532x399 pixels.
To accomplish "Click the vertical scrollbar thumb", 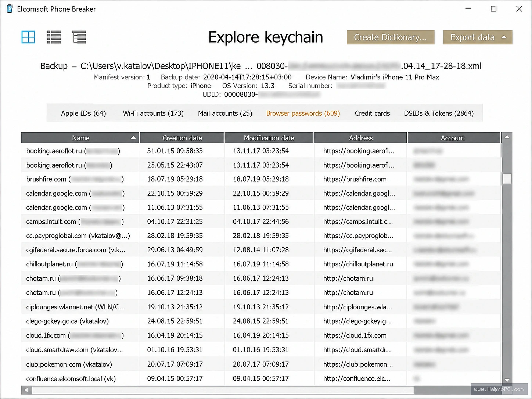I will coord(507,179).
